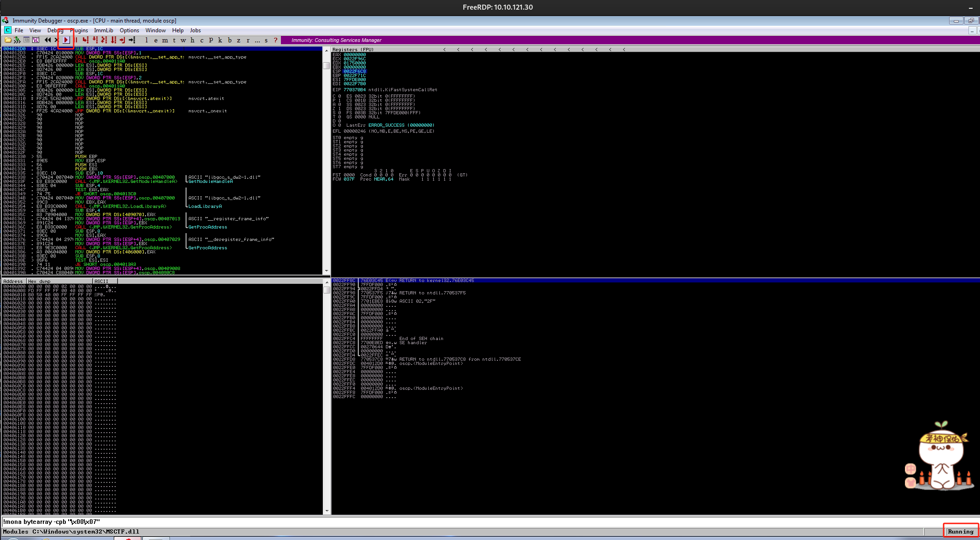
Task: Restart program with the double-left-arrow icon
Action: pyautogui.click(x=48, y=40)
